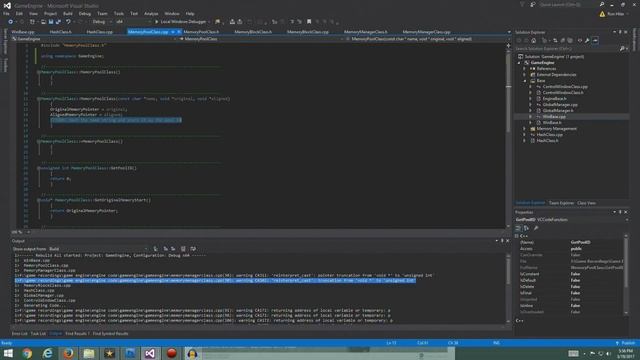Open the Show output from Build dropdown

(x=98, y=249)
